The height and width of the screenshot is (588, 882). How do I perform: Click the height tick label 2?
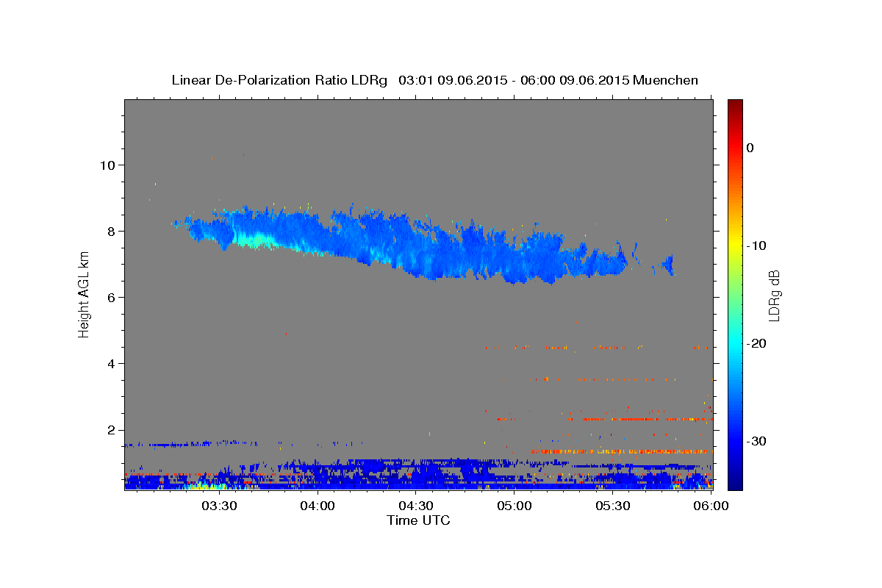pos(110,429)
